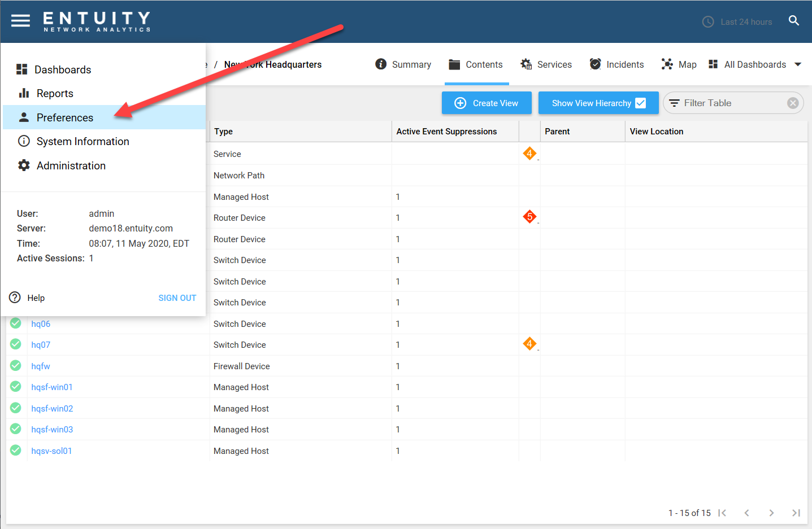This screenshot has height=529, width=812.
Task: Open Help link in menu panel
Action: [x=36, y=298]
